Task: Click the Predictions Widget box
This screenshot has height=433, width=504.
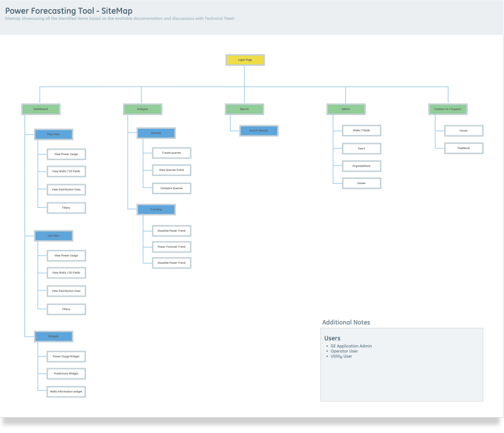Action: tap(66, 374)
